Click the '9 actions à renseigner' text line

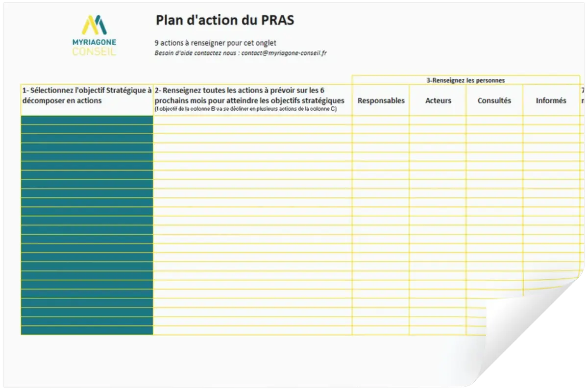(216, 43)
